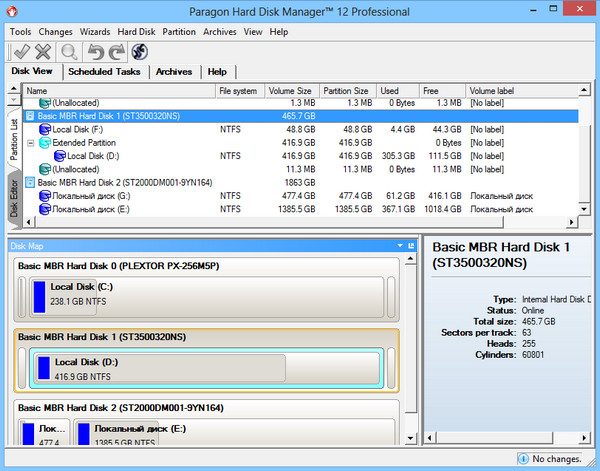The width and height of the screenshot is (600, 471).
Task: Open the Tools menu
Action: [20, 32]
